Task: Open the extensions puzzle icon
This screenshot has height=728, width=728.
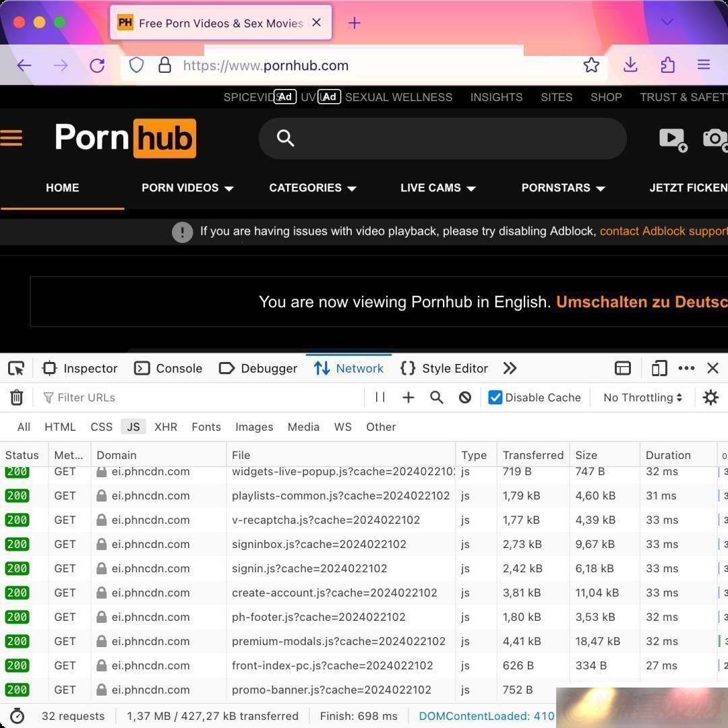Action: [667, 65]
